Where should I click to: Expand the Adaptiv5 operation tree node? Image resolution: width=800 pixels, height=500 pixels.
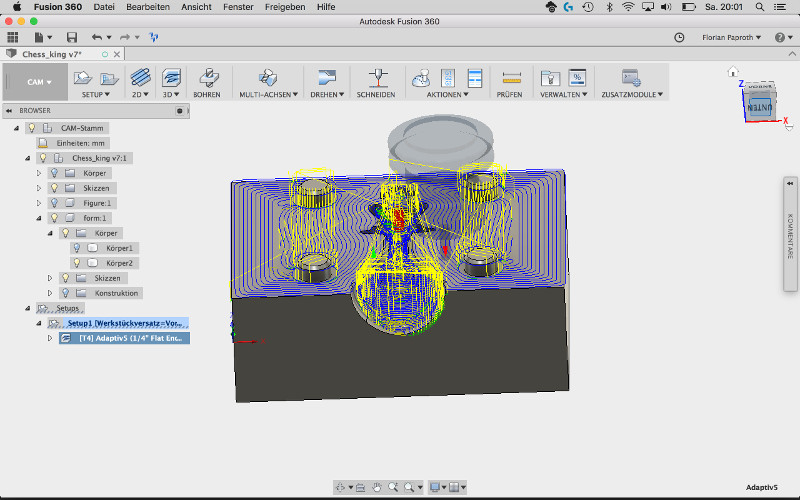pyautogui.click(x=50, y=339)
